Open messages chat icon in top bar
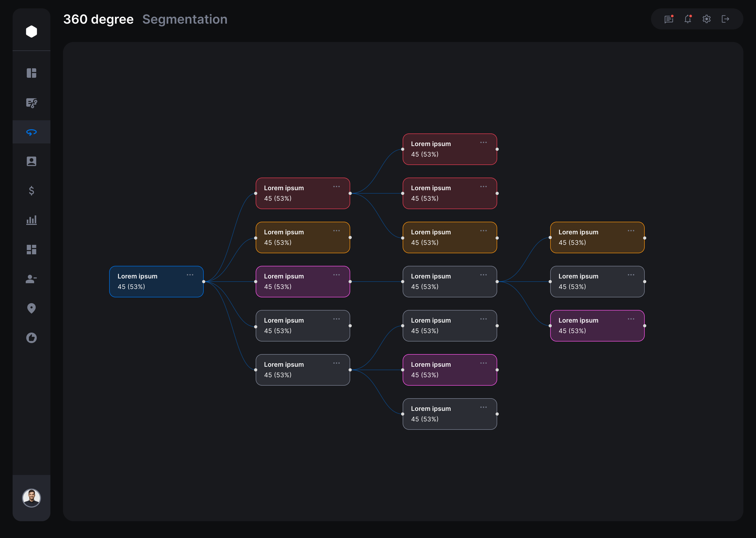Image resolution: width=756 pixels, height=538 pixels. point(669,19)
